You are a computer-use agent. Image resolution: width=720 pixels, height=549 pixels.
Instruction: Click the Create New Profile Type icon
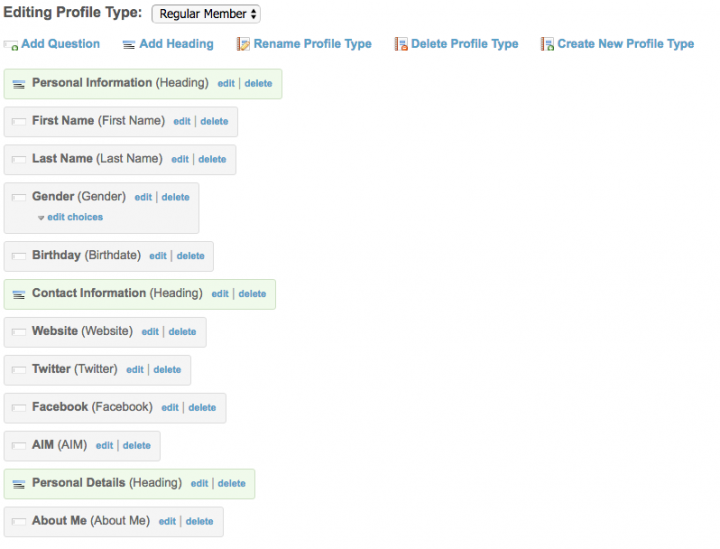point(547,44)
